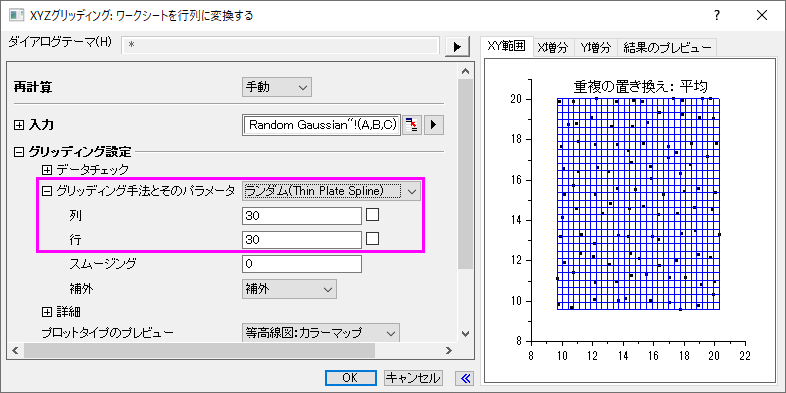Click the XYZ gridding dialog title icon
This screenshot has height=393, width=786.
tap(18, 16)
